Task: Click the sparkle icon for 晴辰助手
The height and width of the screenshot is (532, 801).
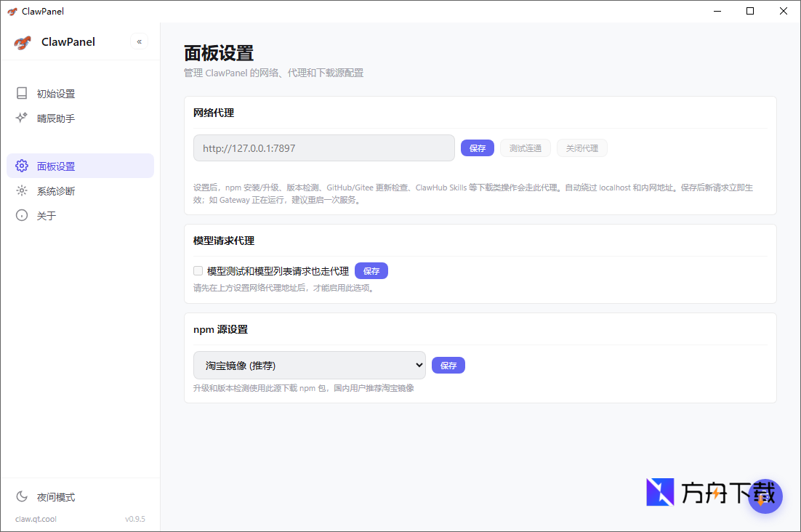Action: coord(22,118)
